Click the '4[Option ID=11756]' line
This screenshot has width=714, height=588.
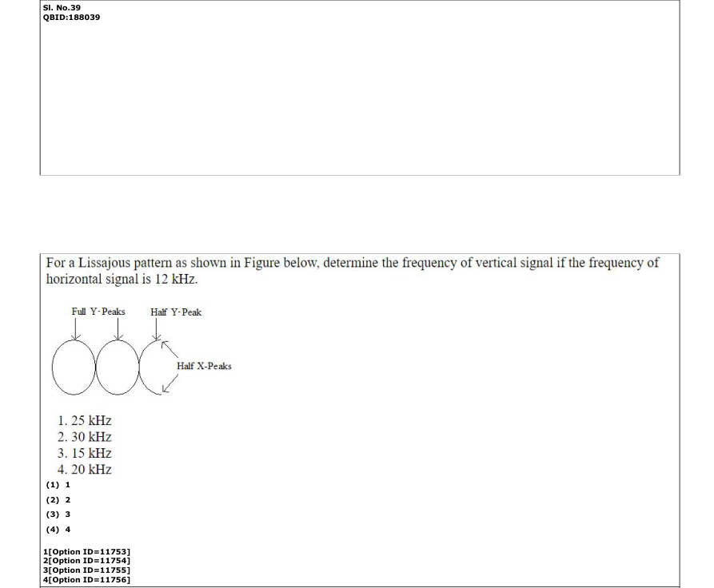[x=86, y=580]
